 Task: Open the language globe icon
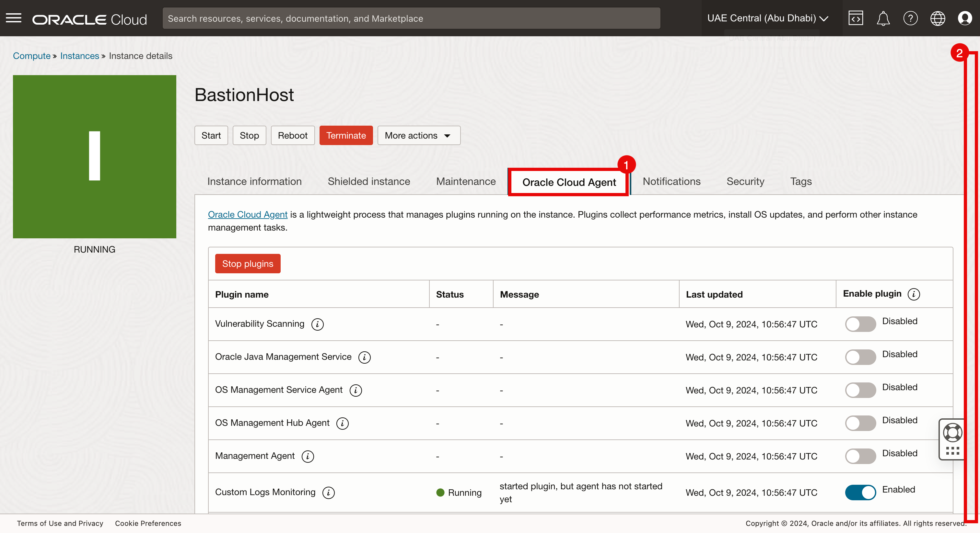938,18
